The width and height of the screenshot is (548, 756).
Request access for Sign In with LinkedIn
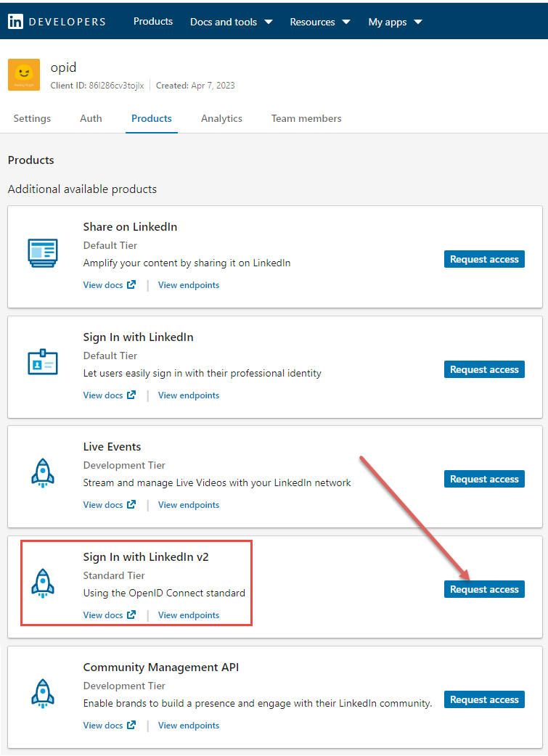click(484, 370)
